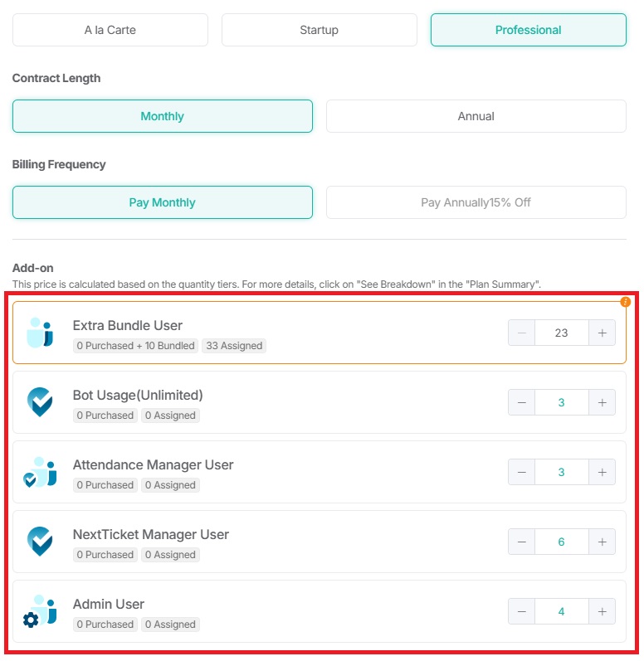
Task: Click the orange info badge on Extra Bundle User
Action: 626,302
